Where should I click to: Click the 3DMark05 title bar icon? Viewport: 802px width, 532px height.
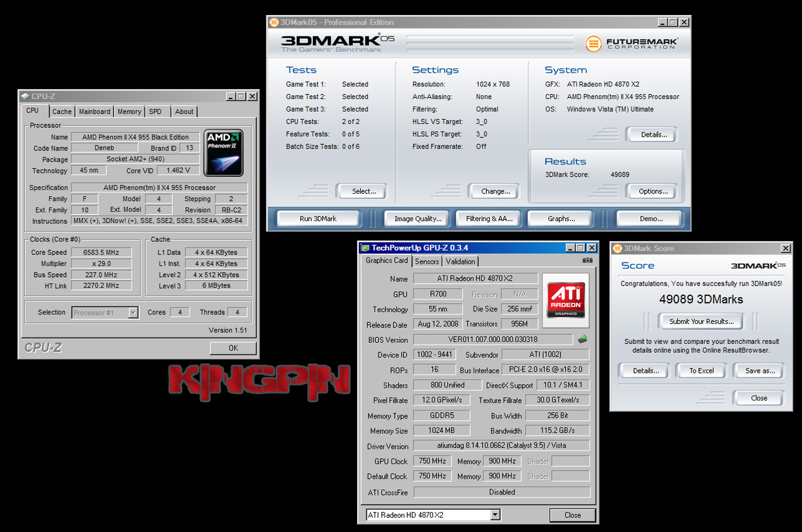tap(274, 22)
